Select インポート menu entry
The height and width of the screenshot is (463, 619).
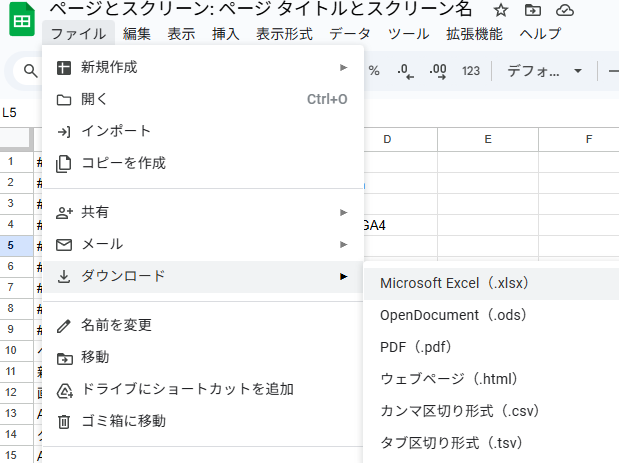pos(203,131)
